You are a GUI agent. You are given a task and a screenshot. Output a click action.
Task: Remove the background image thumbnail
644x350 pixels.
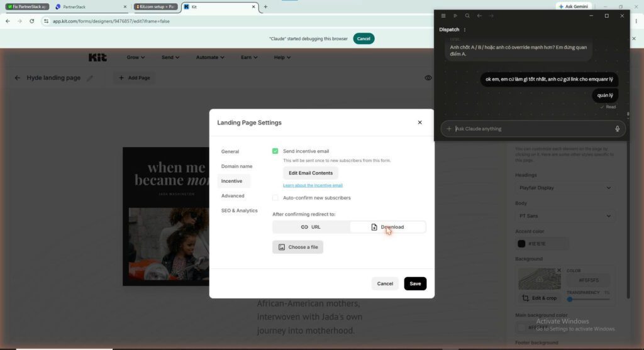[x=558, y=270]
